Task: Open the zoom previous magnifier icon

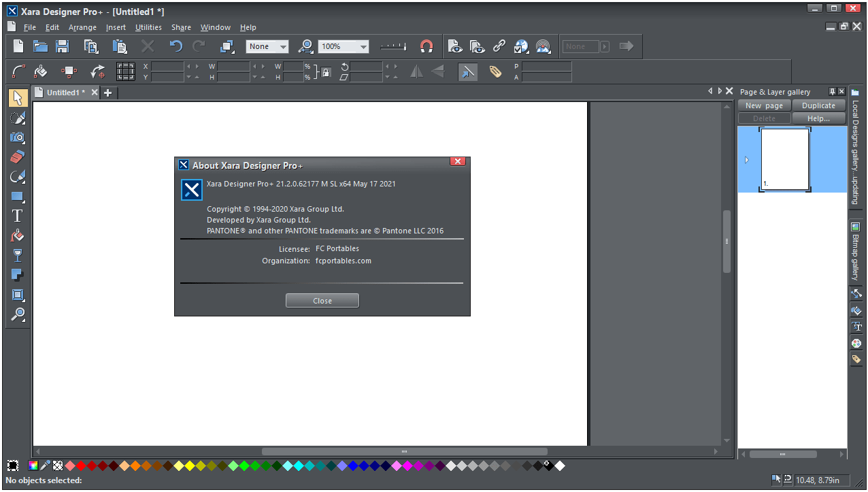Action: point(306,46)
